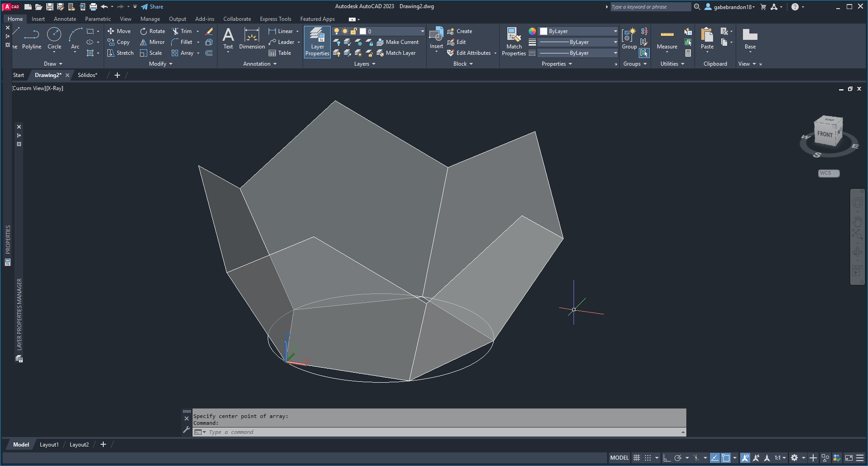Open the Annotate ribbon tab
868x466 pixels.
click(65, 19)
